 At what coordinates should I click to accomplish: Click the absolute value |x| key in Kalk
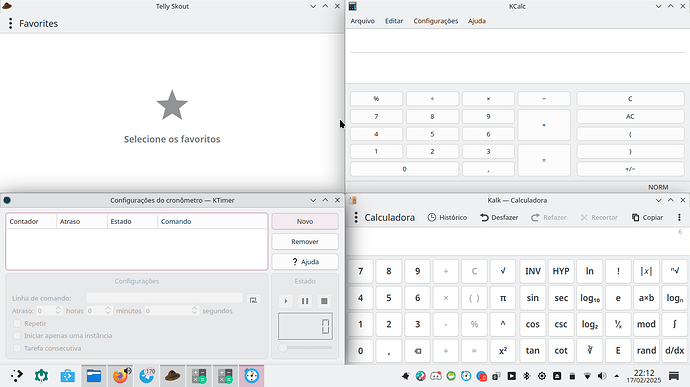click(646, 271)
